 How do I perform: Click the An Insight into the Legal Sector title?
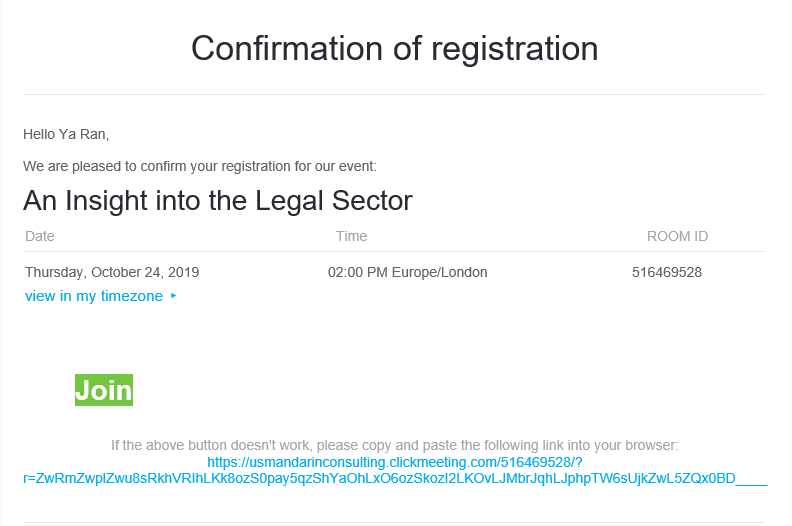(x=218, y=201)
